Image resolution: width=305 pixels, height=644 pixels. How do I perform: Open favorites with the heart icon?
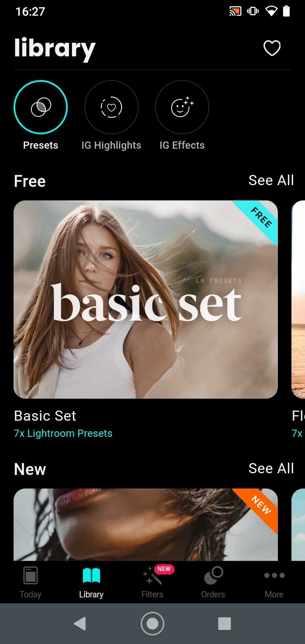[272, 48]
